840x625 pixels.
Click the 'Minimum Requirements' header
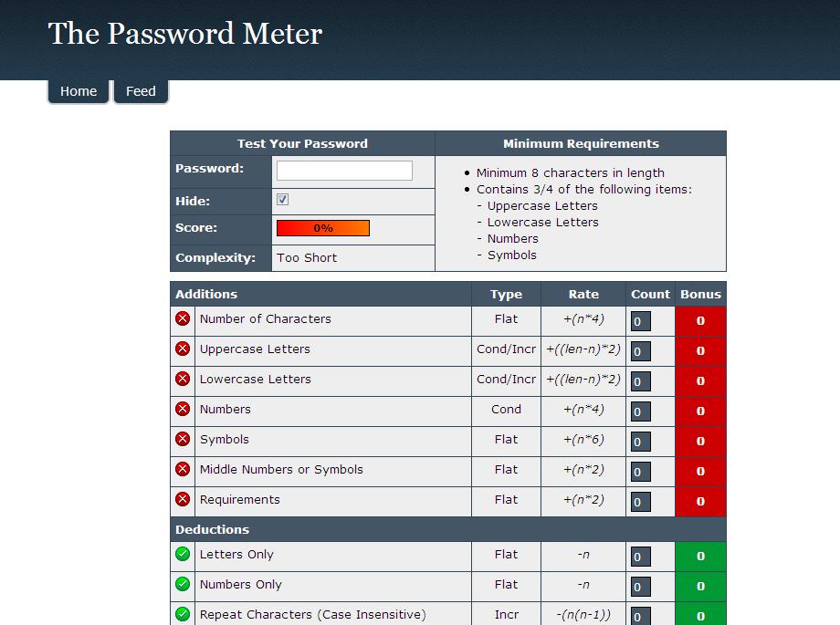pos(581,143)
